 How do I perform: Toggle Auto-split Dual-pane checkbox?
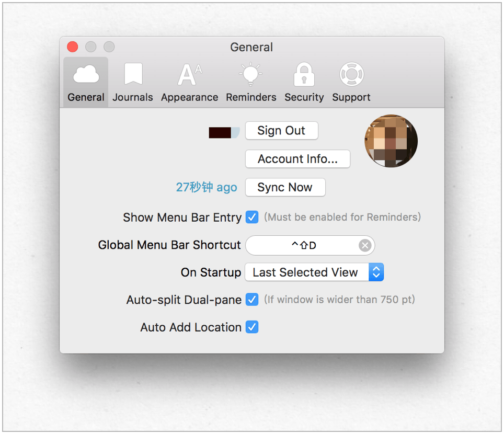tap(252, 300)
